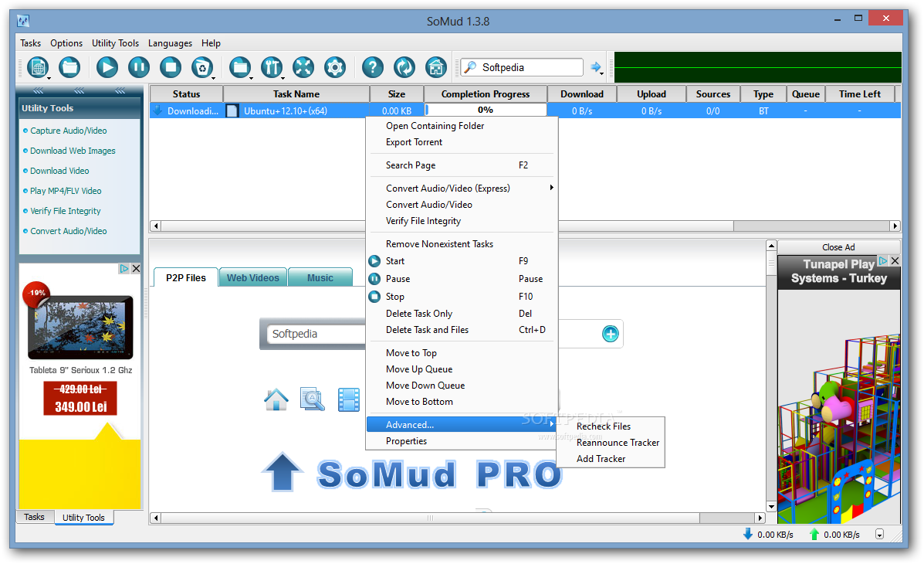Choose Delete Task and Files

click(x=427, y=330)
